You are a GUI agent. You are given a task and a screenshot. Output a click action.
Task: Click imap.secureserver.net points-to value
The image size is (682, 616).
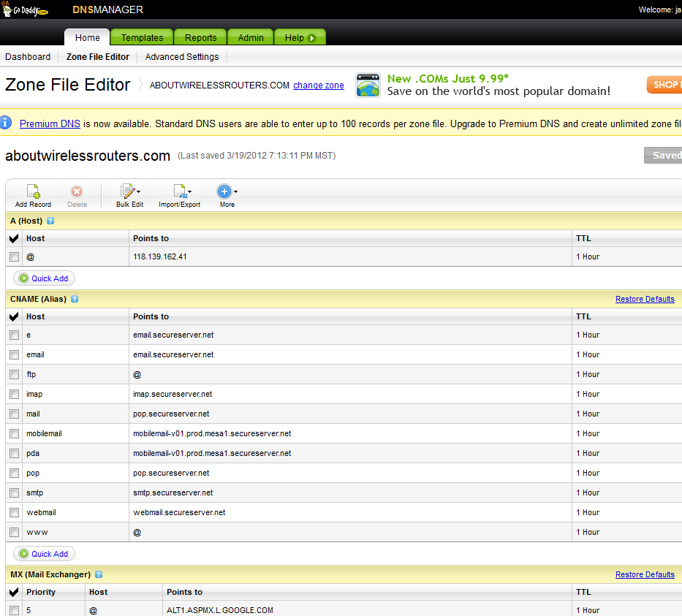173,395
